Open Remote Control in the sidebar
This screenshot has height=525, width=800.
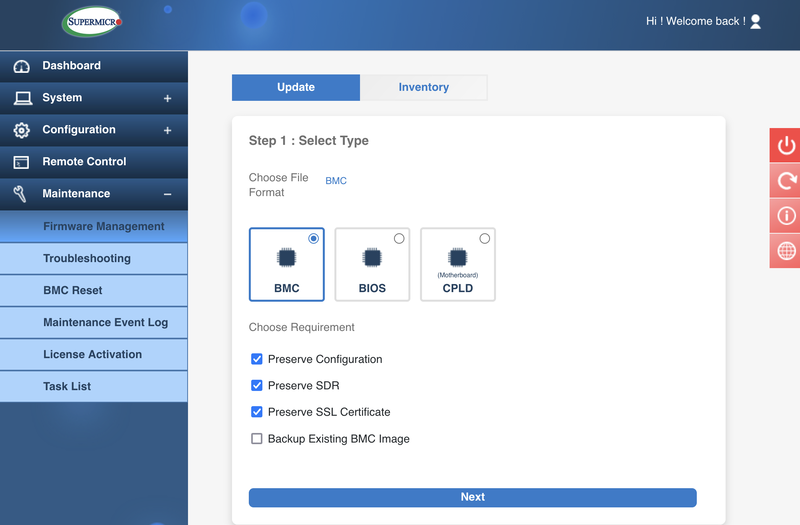(94, 162)
